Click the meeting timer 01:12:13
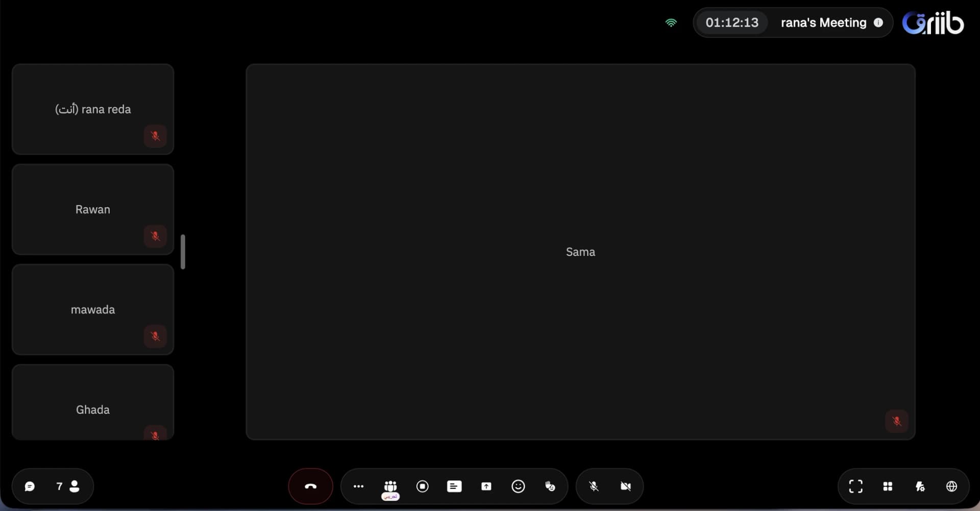The image size is (980, 511). tap(732, 22)
